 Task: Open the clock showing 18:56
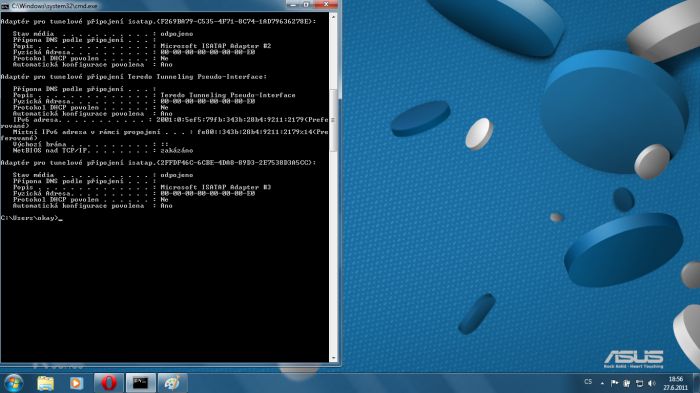click(x=675, y=383)
